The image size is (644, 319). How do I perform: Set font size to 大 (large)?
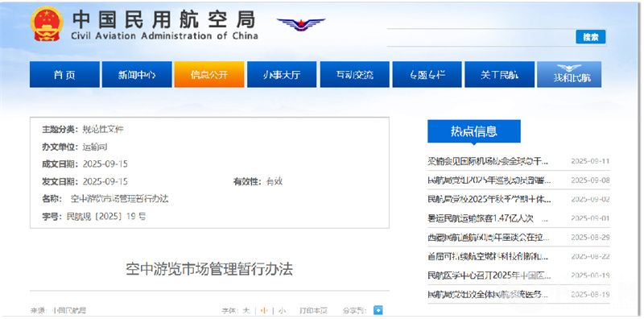[x=246, y=311]
